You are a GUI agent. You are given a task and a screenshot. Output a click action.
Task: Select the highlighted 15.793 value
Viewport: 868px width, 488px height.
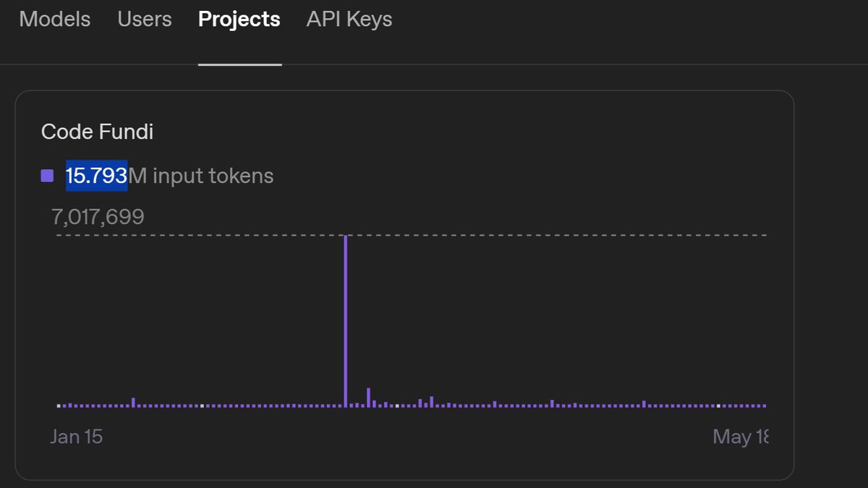pyautogui.click(x=95, y=175)
